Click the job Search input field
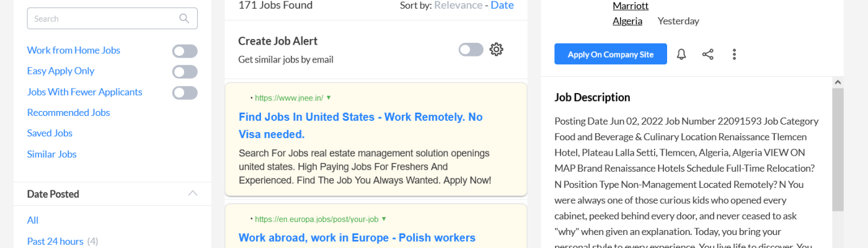This screenshot has width=868, height=248. pos(102,19)
